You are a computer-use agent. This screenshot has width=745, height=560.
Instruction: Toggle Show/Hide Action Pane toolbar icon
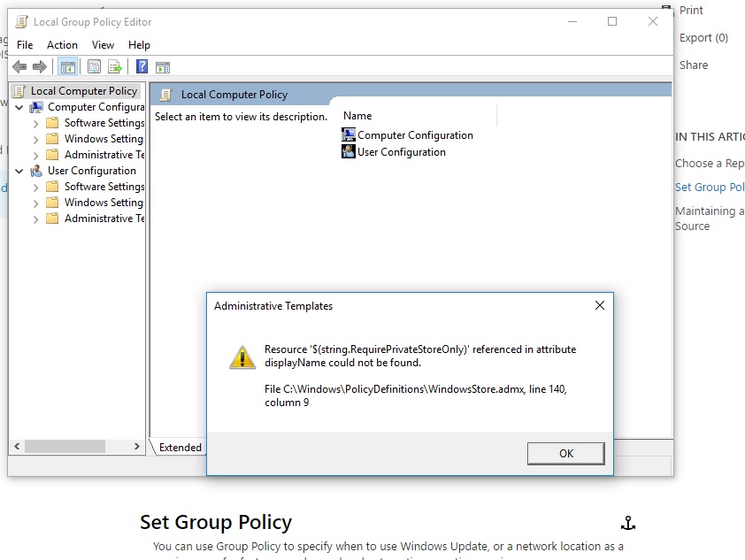(163, 67)
